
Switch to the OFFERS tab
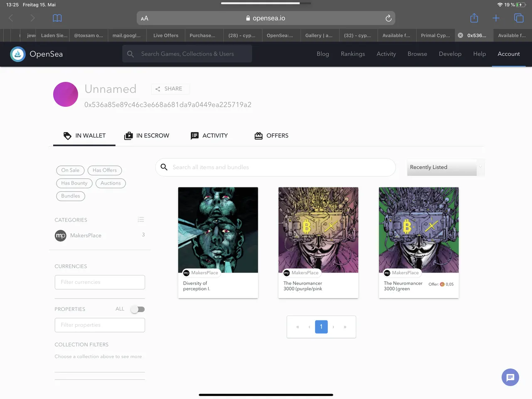(x=271, y=135)
